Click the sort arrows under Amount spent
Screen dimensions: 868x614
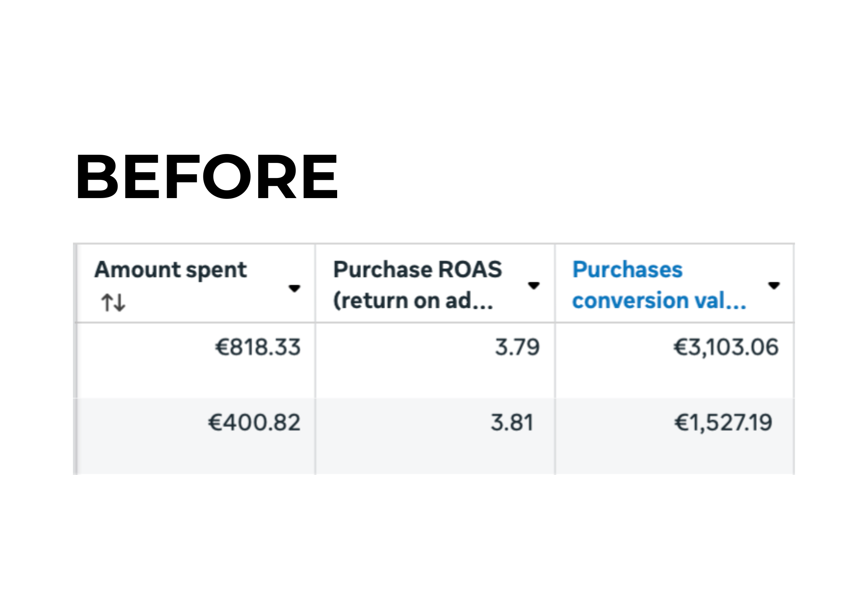click(x=113, y=302)
